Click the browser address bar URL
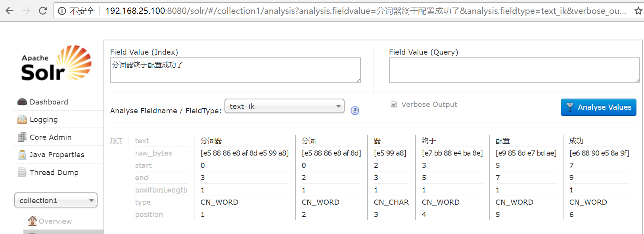The width and height of the screenshot is (644, 234). tap(366, 11)
